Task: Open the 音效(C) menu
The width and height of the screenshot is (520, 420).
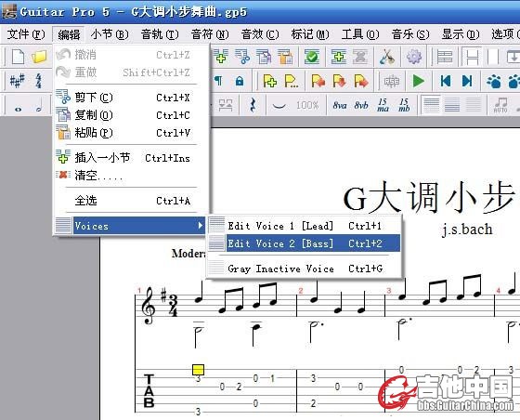Action: click(260, 34)
